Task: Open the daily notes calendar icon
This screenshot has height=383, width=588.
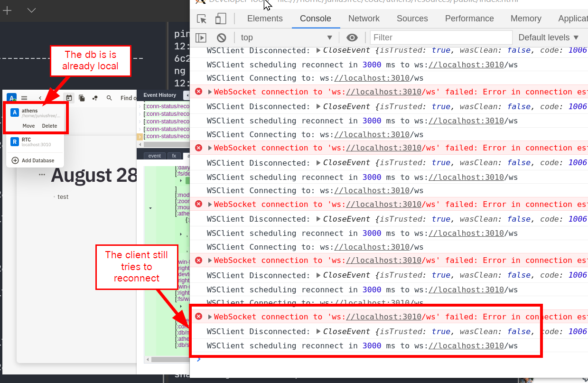Action: point(70,98)
